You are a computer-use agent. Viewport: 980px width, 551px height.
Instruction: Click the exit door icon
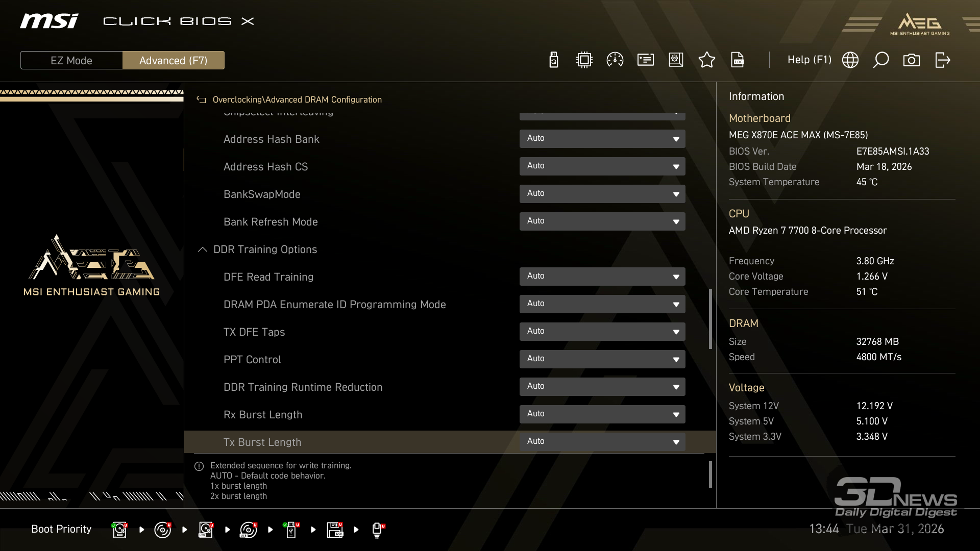(942, 60)
